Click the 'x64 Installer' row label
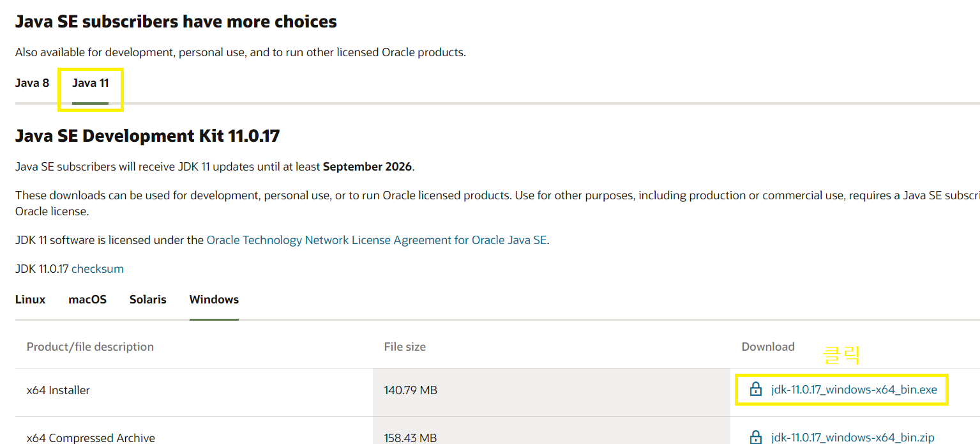The height and width of the screenshot is (444, 980). 58,390
